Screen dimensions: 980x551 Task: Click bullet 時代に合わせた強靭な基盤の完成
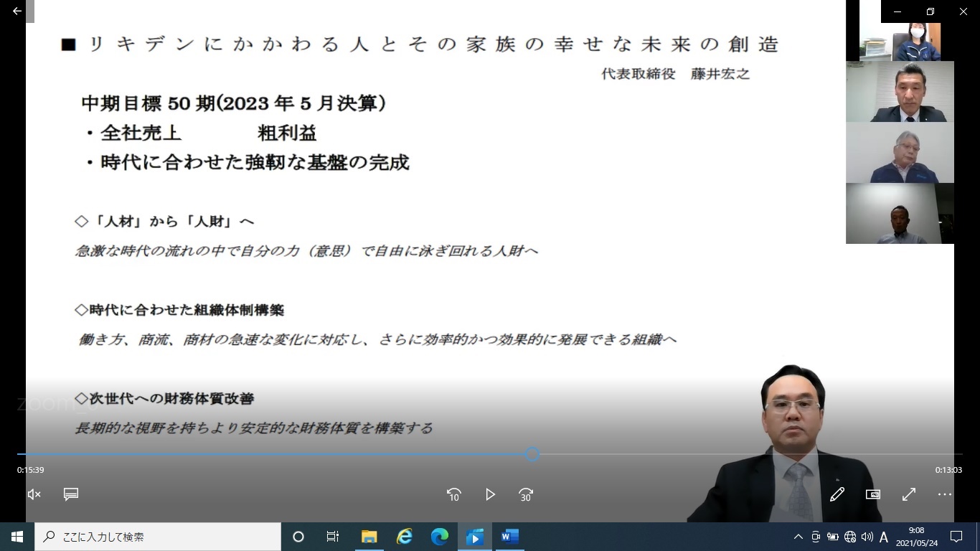[x=248, y=162]
